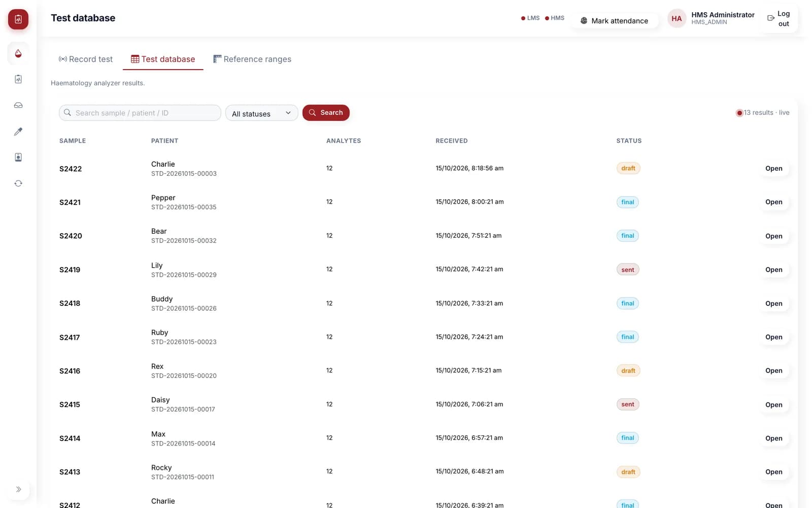812x508 pixels.
Task: Open the sync arrows sidebar icon
Action: click(x=18, y=183)
